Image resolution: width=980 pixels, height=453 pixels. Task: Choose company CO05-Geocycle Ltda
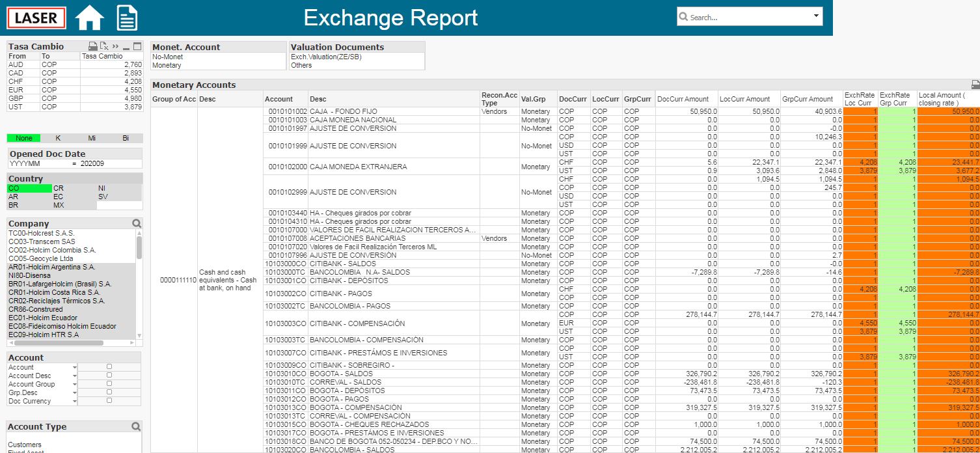coord(71,258)
